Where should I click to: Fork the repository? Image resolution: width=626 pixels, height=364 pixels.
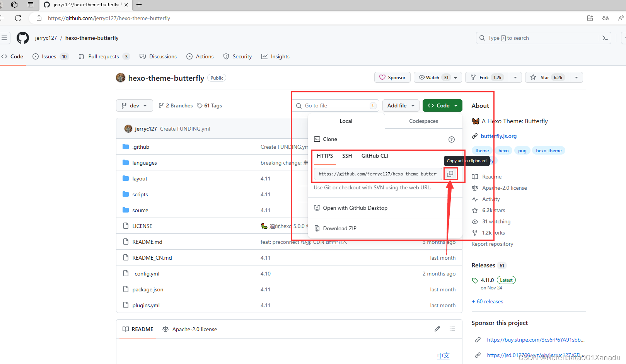coord(487,78)
